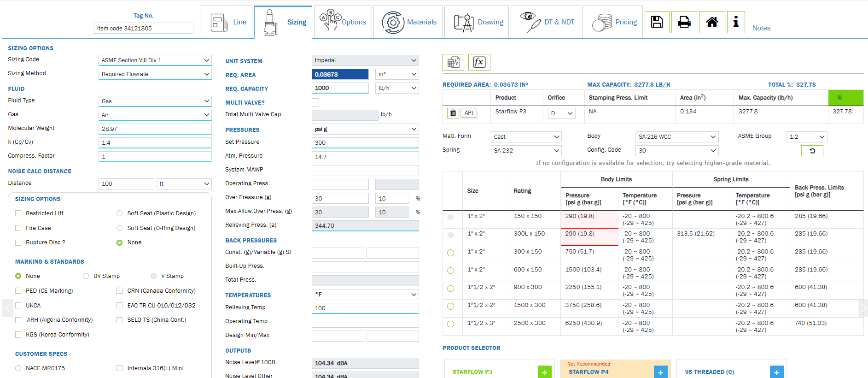
Task: Open the Notes link
Action: (x=761, y=28)
